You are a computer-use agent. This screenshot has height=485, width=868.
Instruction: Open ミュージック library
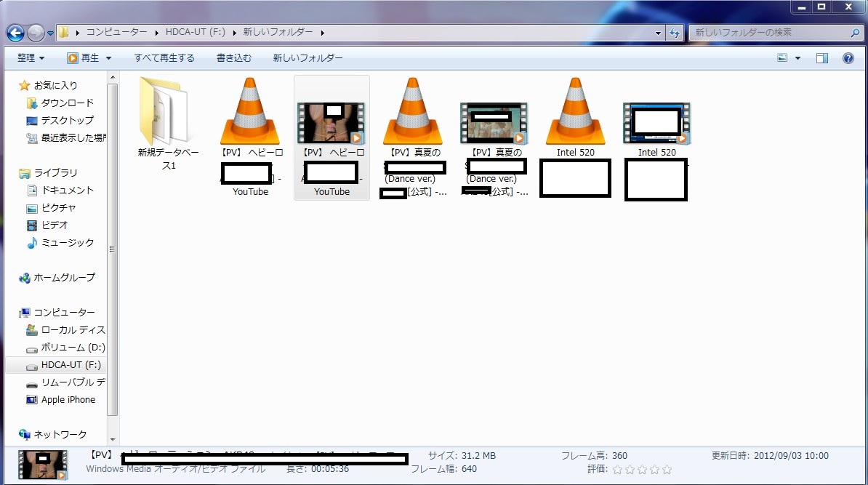point(68,243)
